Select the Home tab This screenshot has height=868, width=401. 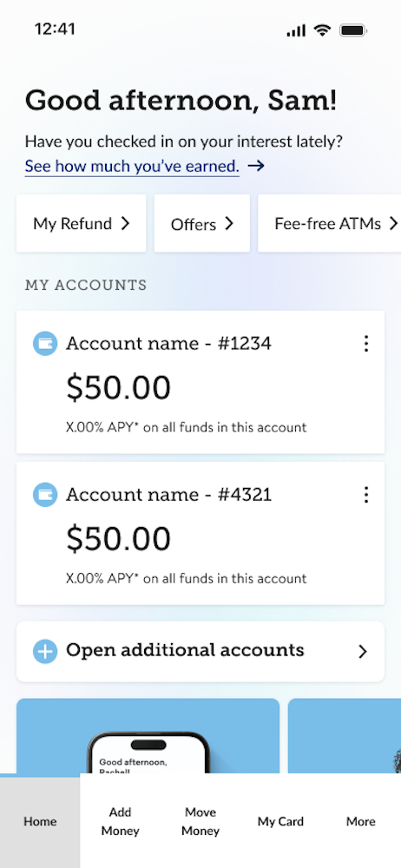pos(40,821)
